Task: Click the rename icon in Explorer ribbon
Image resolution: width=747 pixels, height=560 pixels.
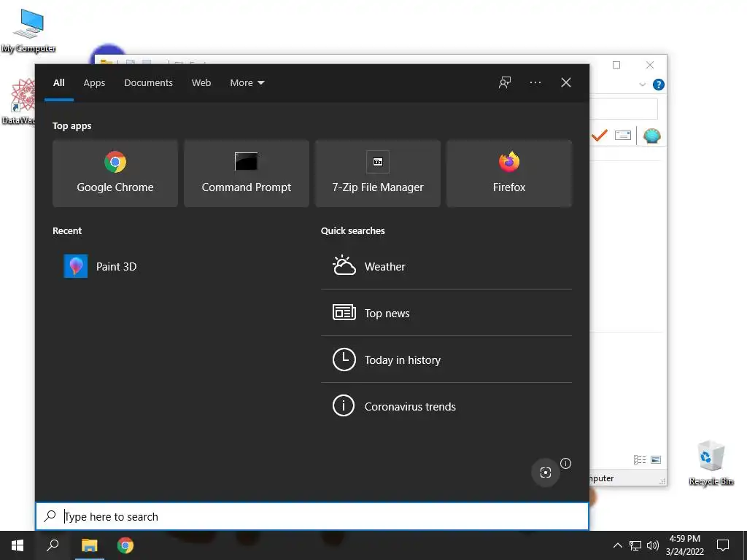Action: [x=623, y=136]
